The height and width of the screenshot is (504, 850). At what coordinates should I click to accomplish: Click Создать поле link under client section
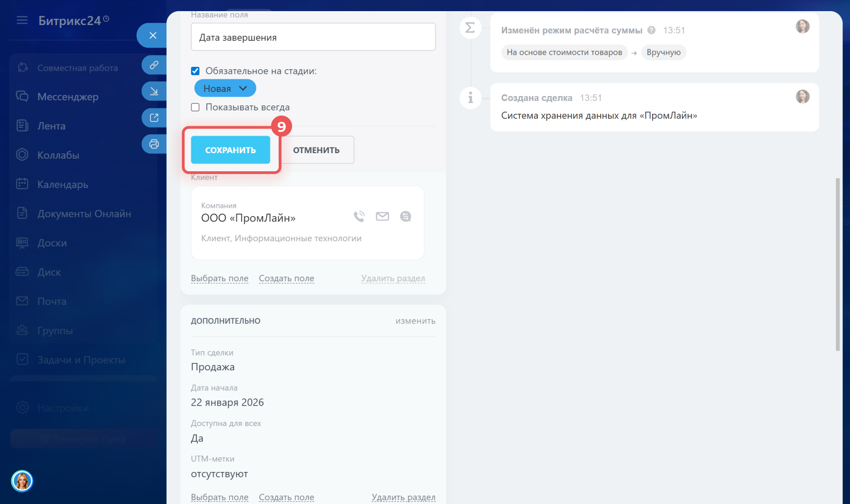(286, 278)
